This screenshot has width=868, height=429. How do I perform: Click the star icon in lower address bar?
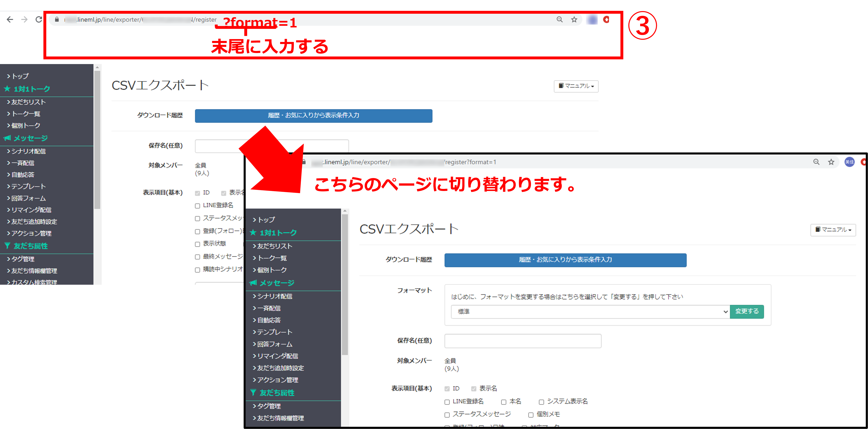tap(831, 162)
